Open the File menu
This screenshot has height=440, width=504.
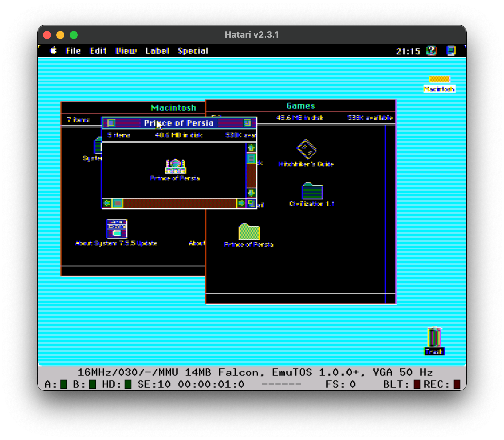[73, 51]
